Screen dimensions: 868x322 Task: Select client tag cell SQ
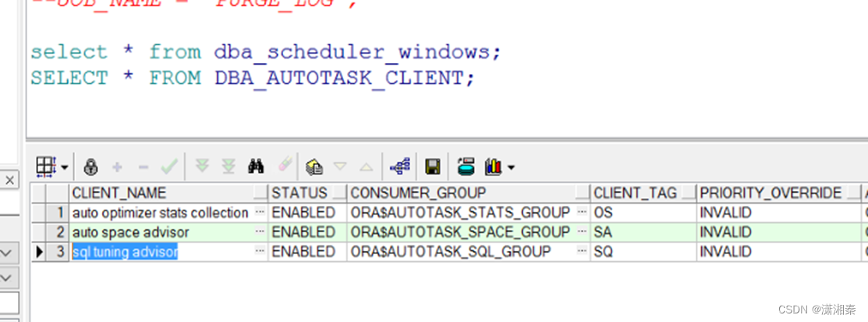click(x=643, y=252)
